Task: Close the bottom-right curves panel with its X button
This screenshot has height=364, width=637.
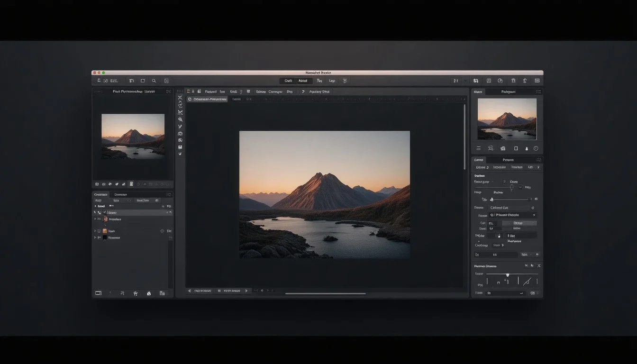Action: click(x=539, y=266)
